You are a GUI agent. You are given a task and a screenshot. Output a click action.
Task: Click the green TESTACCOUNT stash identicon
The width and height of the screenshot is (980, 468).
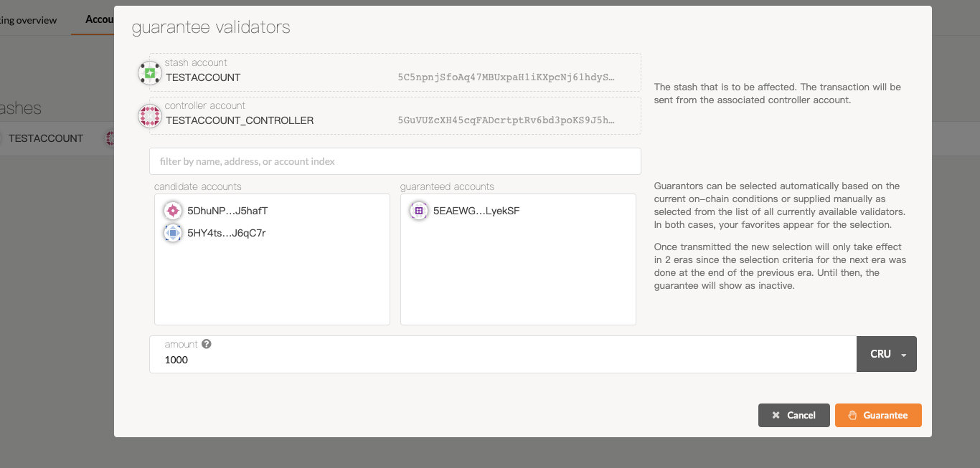(x=149, y=73)
